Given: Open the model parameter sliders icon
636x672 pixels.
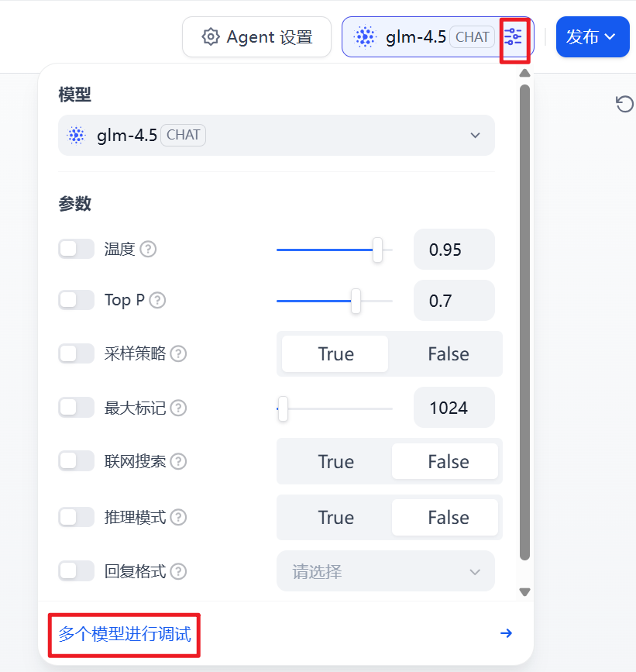Looking at the screenshot, I should 513,37.
